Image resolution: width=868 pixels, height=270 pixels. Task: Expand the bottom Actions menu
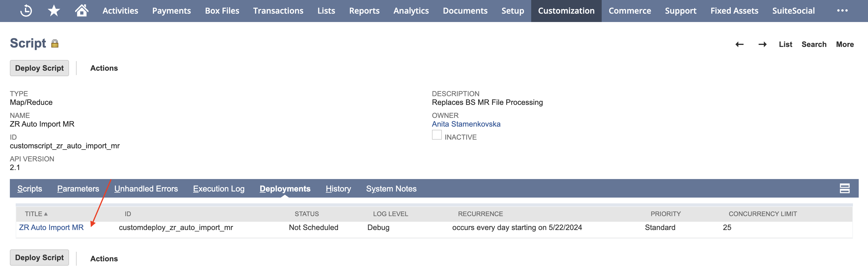pos(104,258)
